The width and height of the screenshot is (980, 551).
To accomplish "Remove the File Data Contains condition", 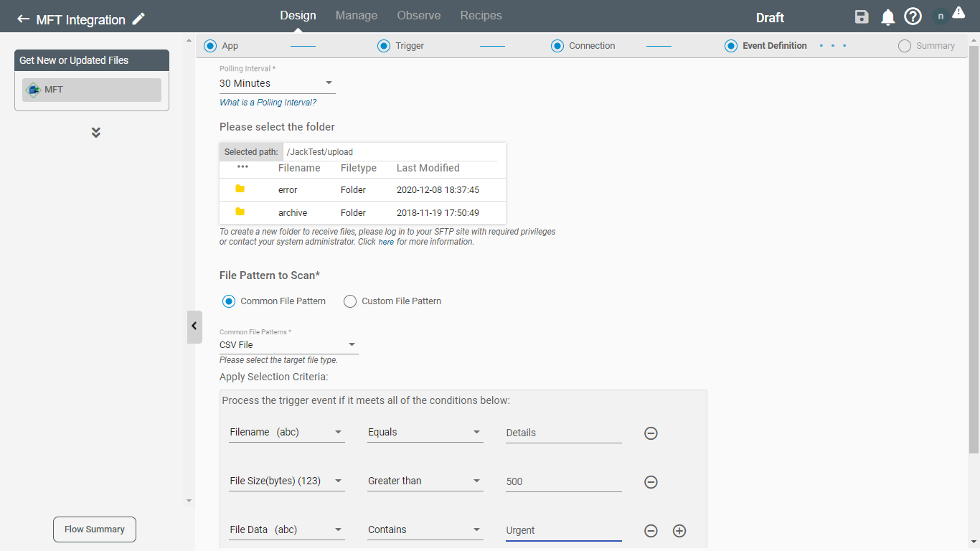I will click(651, 531).
